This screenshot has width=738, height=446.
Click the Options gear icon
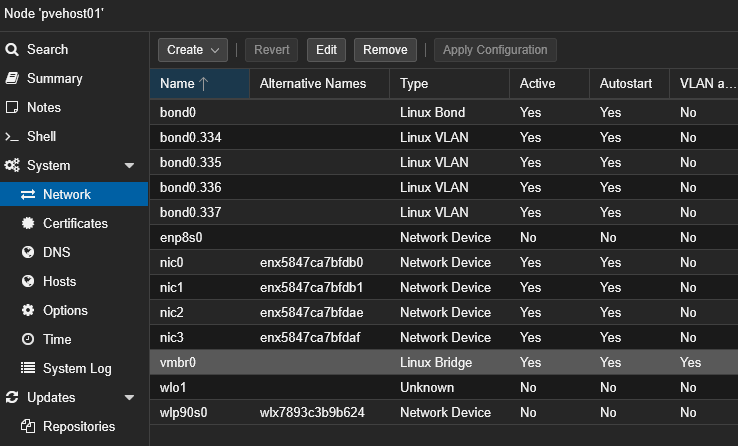click(x=28, y=310)
